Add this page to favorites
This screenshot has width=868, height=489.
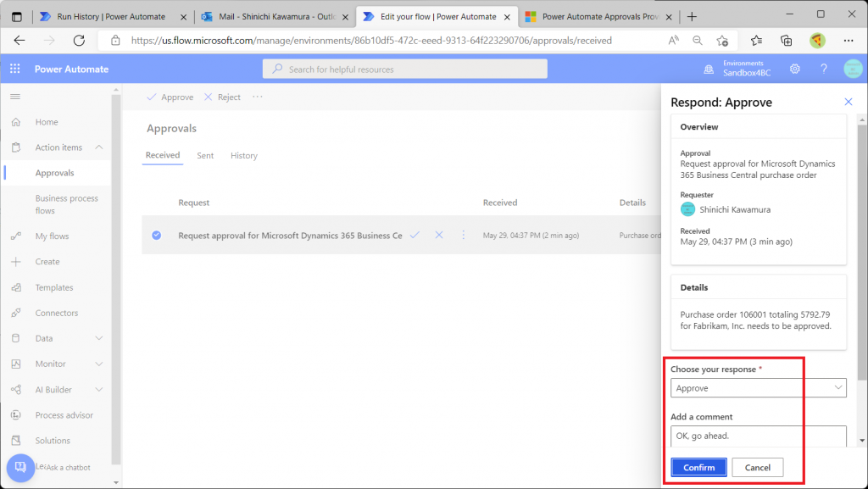click(x=722, y=41)
